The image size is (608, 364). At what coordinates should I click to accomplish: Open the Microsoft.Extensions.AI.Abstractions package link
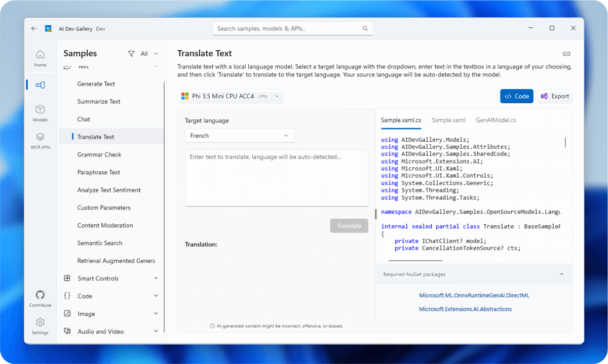465,309
